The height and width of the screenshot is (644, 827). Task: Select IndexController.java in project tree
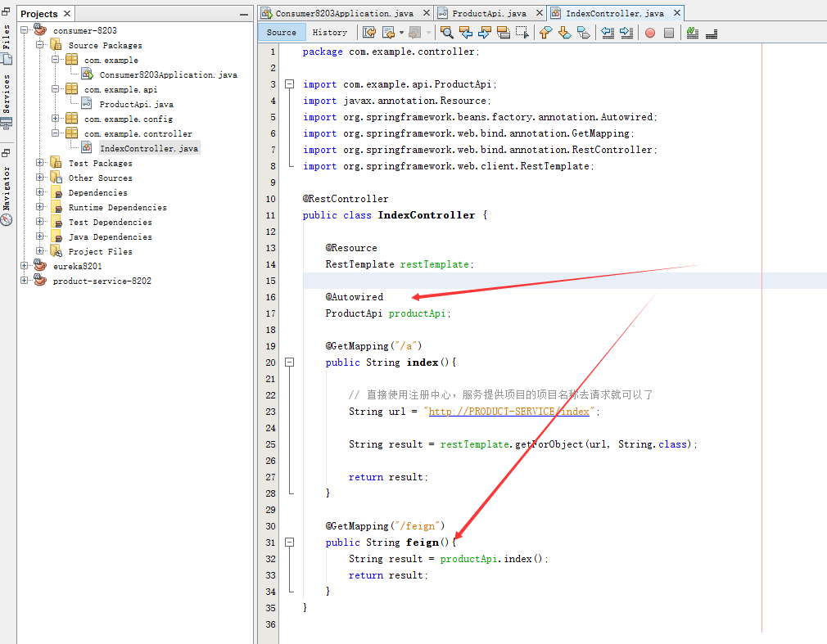[149, 149]
